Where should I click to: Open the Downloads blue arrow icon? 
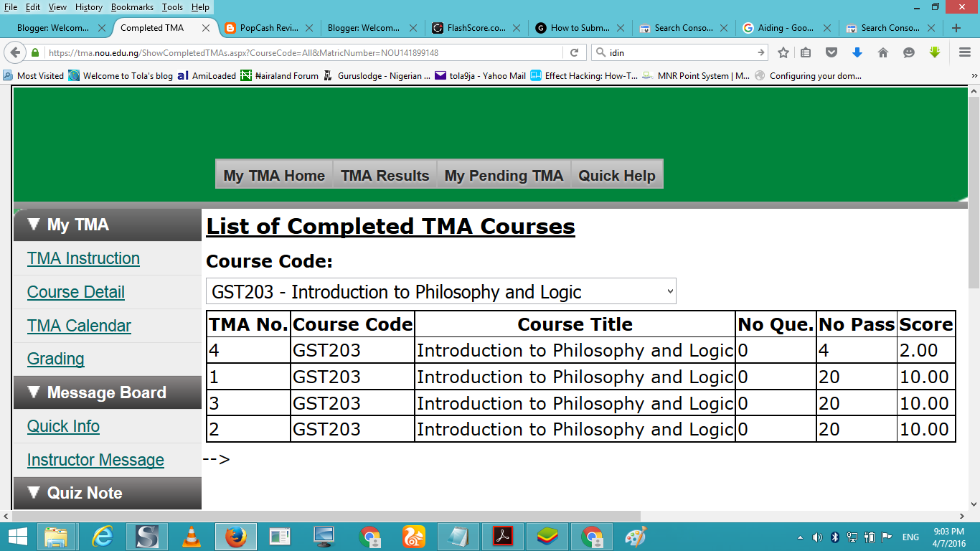[x=856, y=52]
